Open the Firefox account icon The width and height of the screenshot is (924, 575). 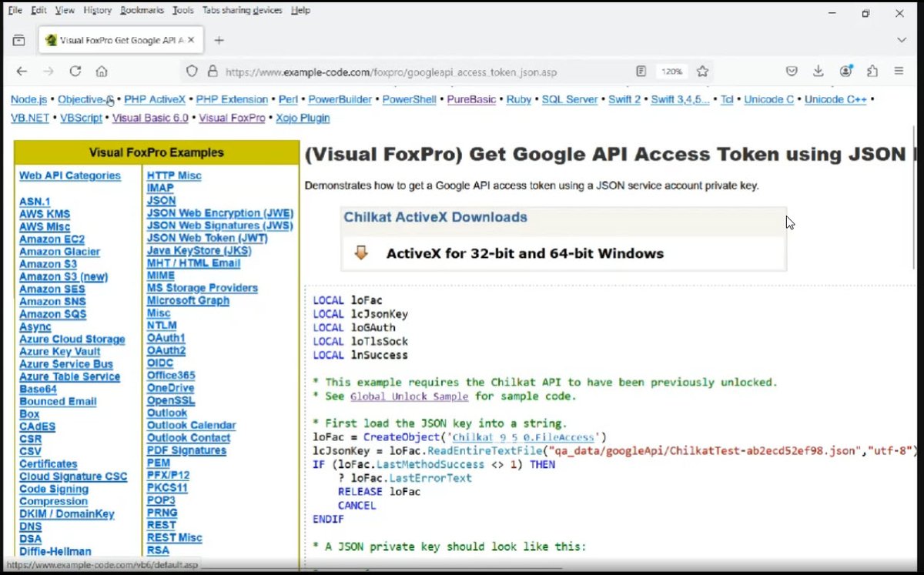[x=845, y=71]
